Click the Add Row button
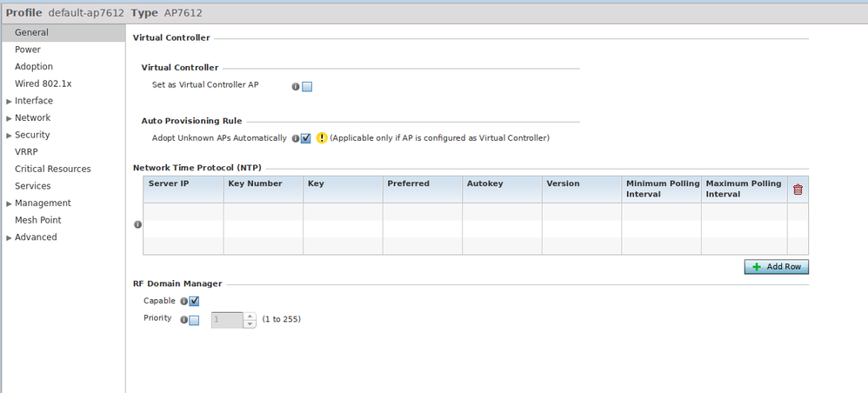 coord(776,267)
